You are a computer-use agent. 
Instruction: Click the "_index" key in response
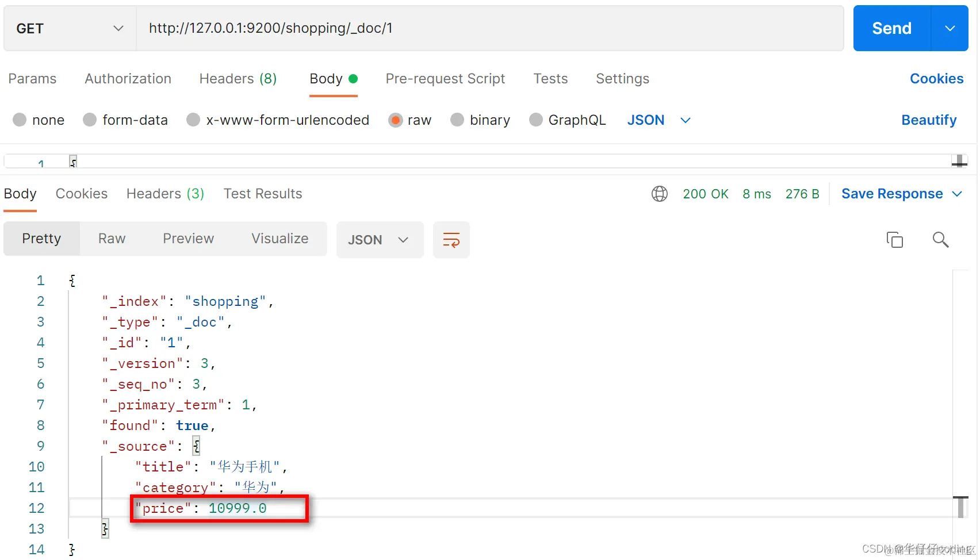coord(135,301)
